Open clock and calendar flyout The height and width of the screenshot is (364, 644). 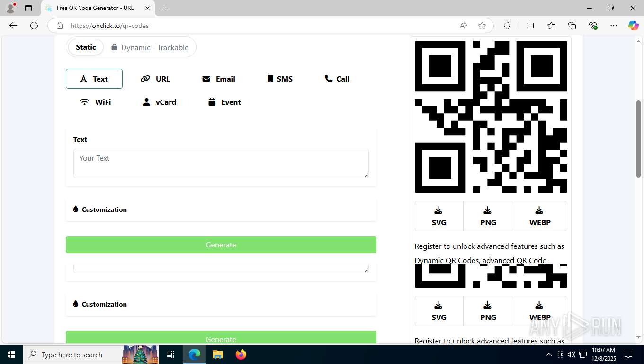[x=603, y=355]
